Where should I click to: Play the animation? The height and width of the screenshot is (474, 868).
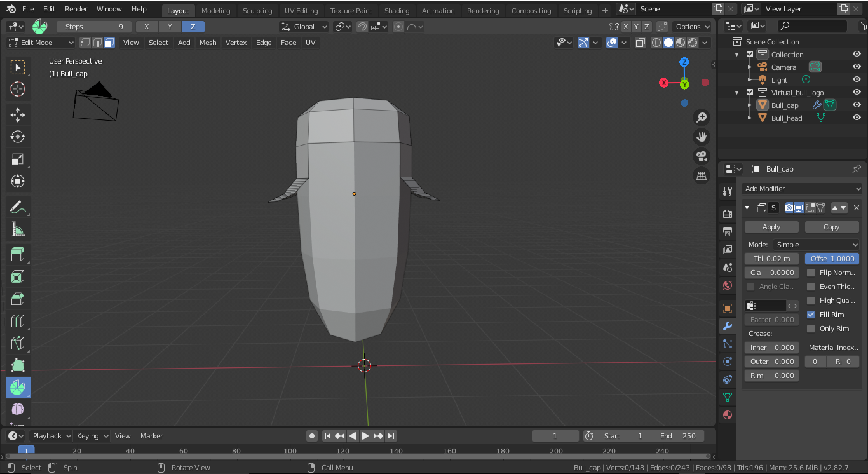coord(365,436)
